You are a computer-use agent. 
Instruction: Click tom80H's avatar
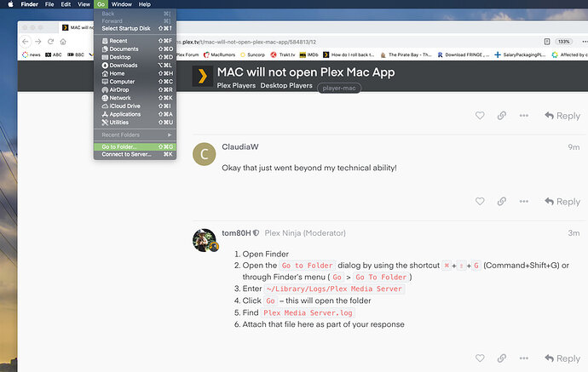pos(204,240)
